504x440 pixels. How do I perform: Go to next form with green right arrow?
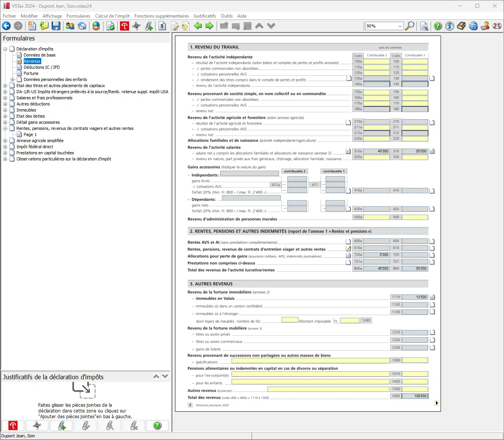click(x=209, y=26)
